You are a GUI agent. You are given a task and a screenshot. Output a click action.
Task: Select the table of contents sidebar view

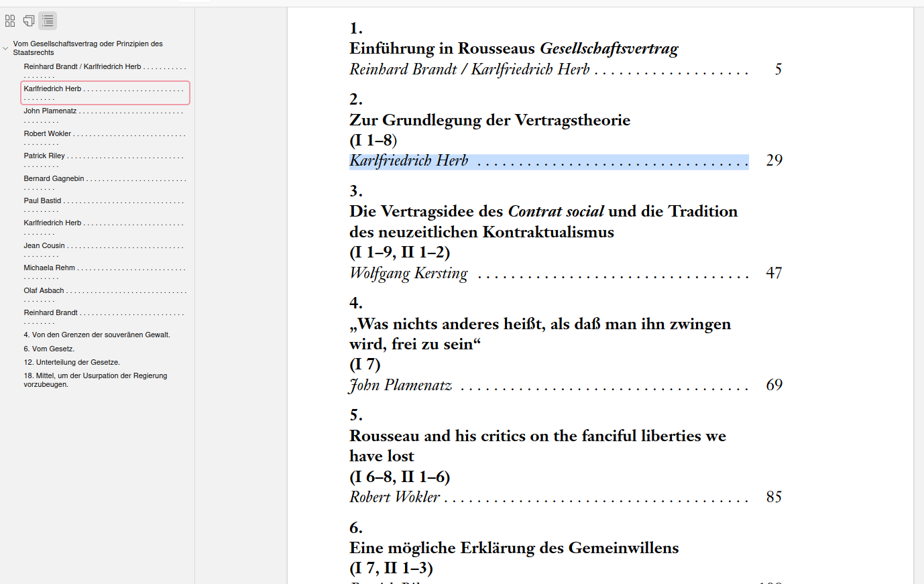48,21
